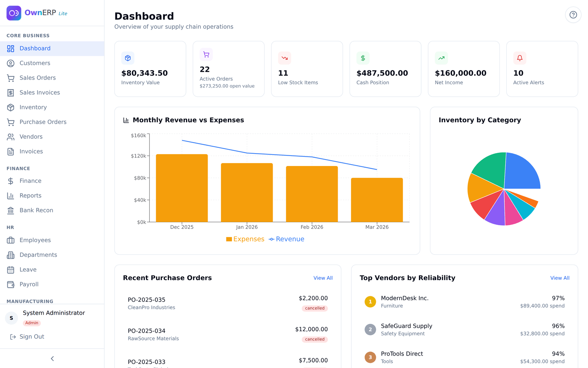Open the Dashboard menu item
This screenshot has width=588, height=368.
pos(52,49)
